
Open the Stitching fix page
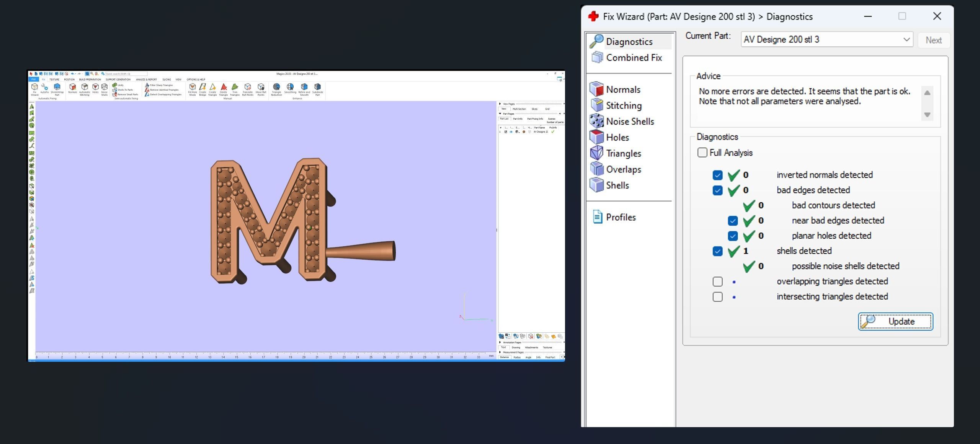click(623, 106)
